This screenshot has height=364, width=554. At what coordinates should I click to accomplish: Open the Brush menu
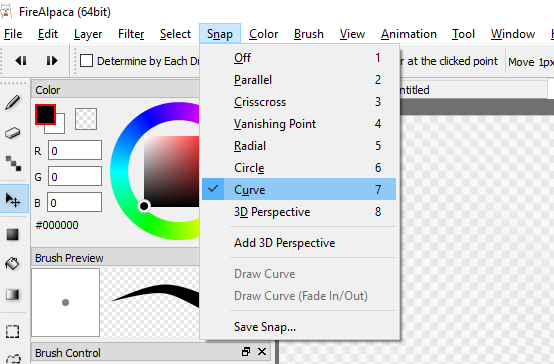pos(309,34)
